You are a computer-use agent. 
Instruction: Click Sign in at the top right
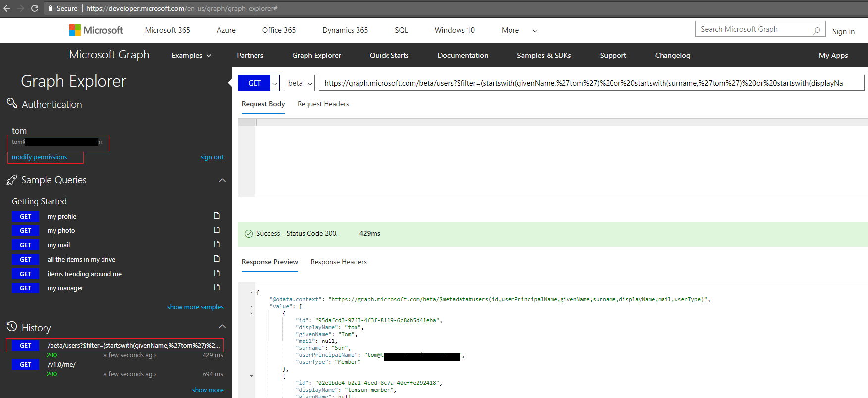pyautogui.click(x=843, y=31)
